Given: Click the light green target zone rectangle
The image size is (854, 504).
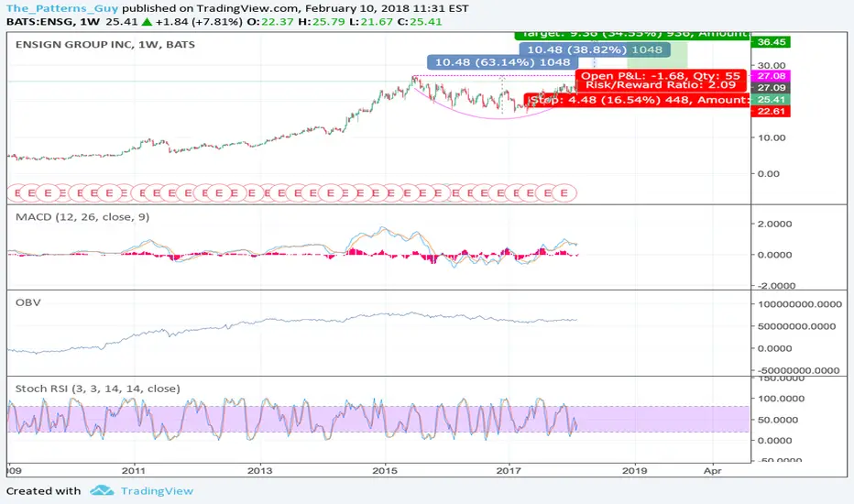Looking at the screenshot, I should click(657, 54).
